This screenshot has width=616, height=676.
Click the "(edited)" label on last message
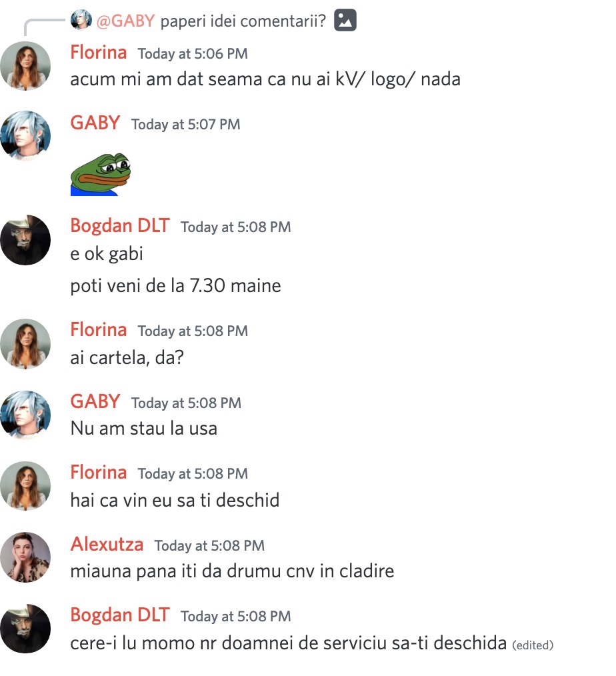coord(533,645)
